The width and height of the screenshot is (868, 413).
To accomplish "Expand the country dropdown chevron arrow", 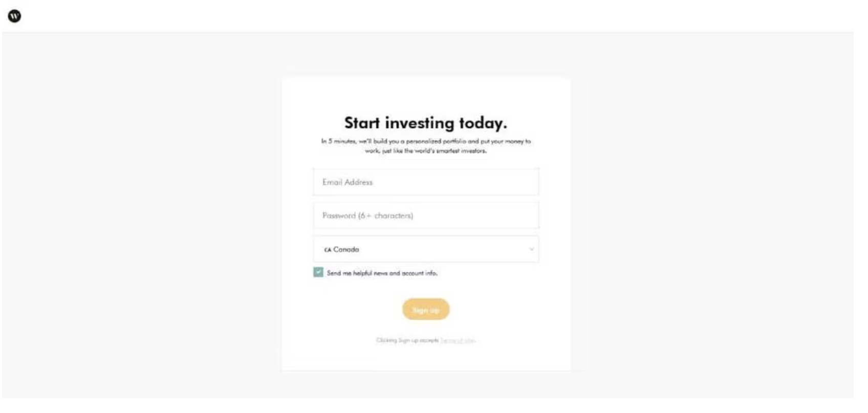I will tap(531, 250).
